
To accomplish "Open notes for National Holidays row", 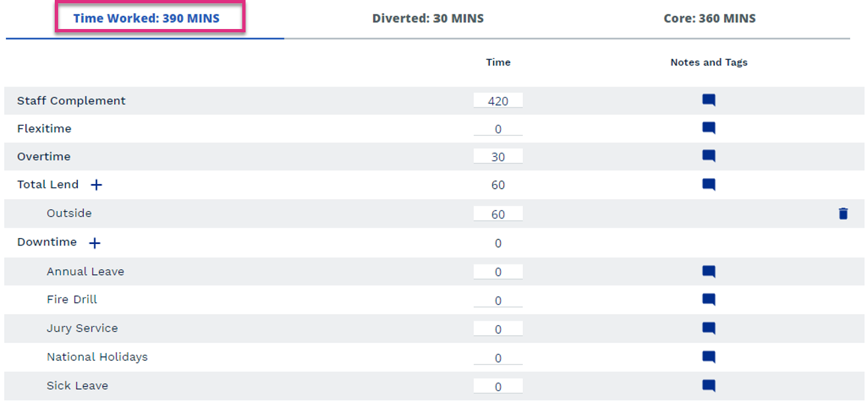I will click(x=708, y=357).
